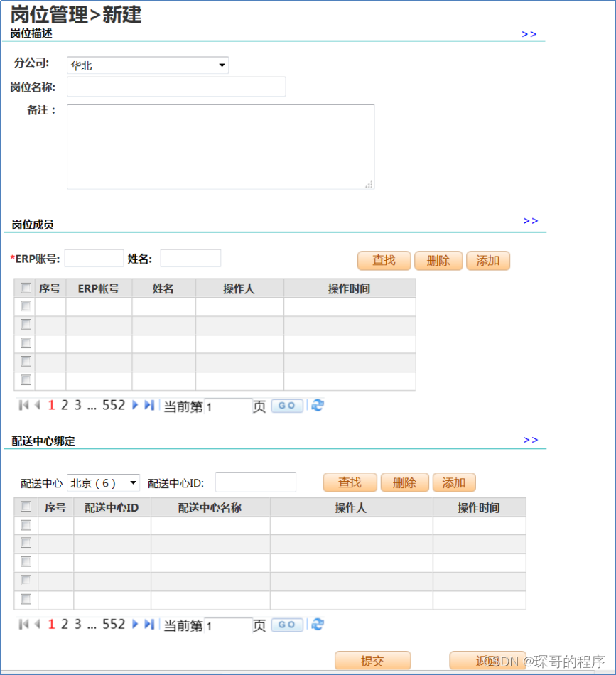Click the 姓名 column header

(163, 288)
